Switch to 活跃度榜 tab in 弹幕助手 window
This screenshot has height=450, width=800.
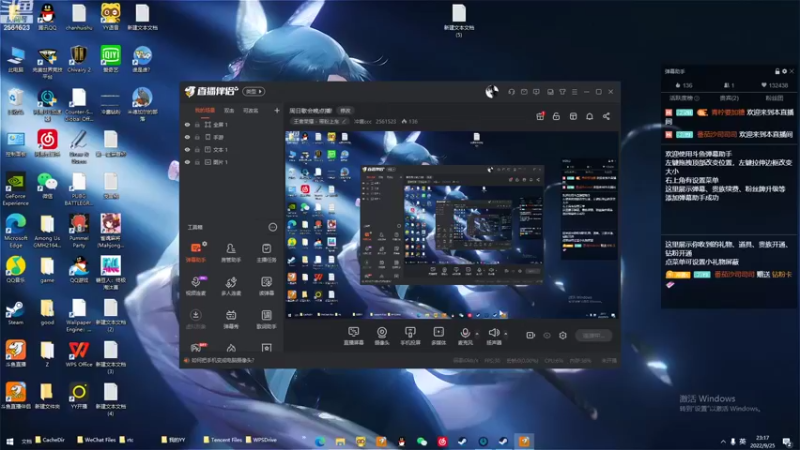pyautogui.click(x=684, y=98)
